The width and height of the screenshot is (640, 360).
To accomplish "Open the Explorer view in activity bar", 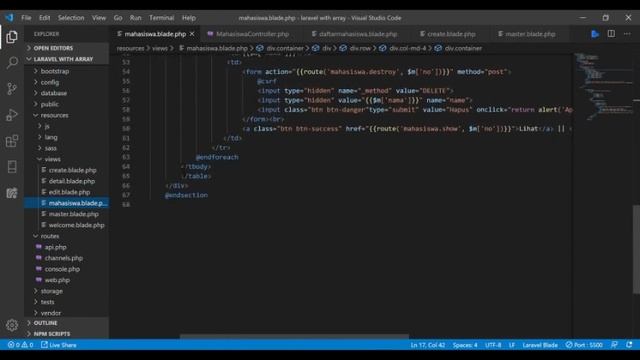I will coord(12,37).
